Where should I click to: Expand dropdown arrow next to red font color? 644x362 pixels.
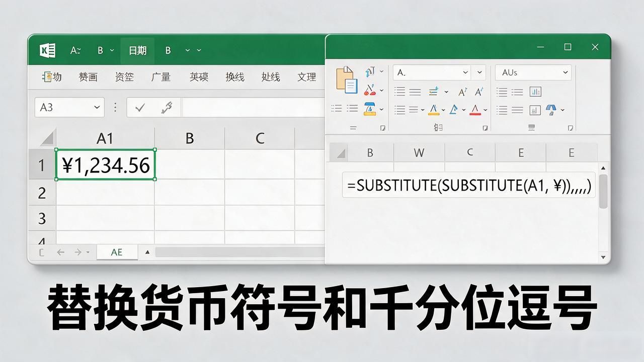point(486,110)
